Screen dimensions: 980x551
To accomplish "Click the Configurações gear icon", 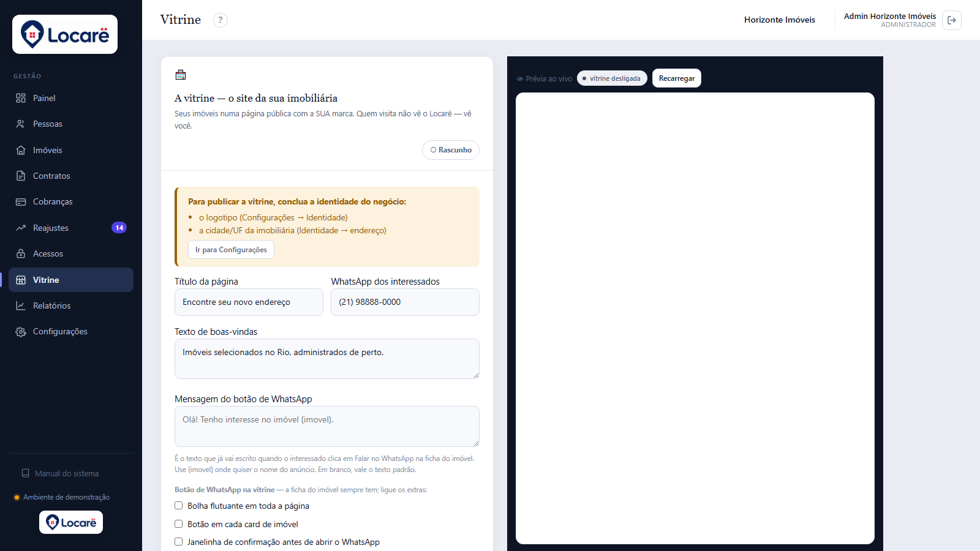I will (x=21, y=331).
